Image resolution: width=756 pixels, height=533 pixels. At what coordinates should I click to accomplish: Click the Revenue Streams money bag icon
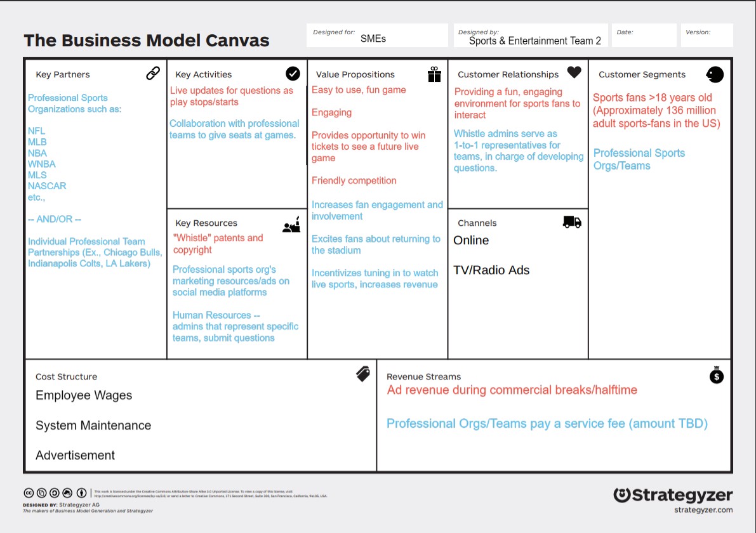click(717, 374)
